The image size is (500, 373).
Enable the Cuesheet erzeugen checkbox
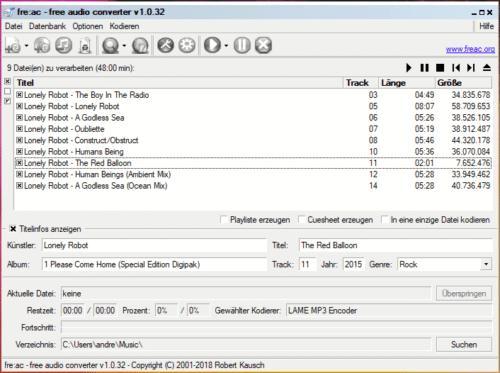(302, 220)
